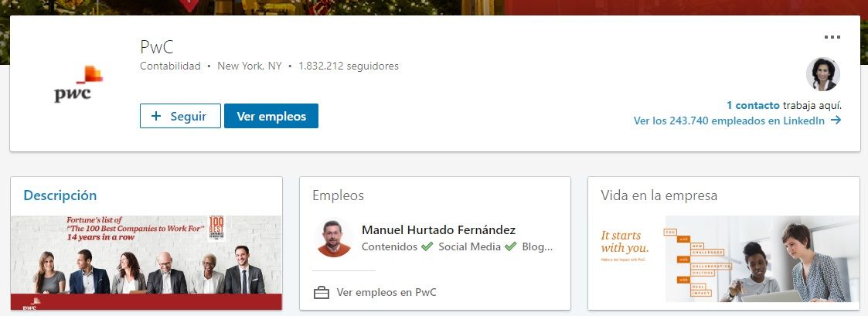Image resolution: width=868 pixels, height=316 pixels.
Task: Click Manuel Hurtado Fernández's avatar
Action: pyautogui.click(x=335, y=238)
